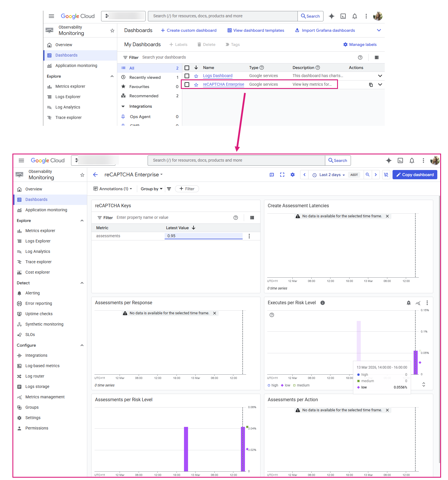
Task: Select the Recommended category
Action: point(150,96)
